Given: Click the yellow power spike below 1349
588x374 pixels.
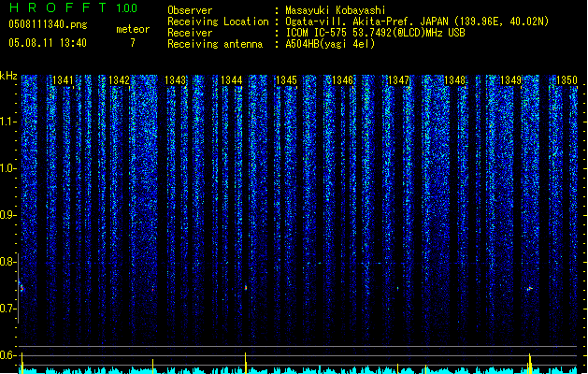Looking at the screenshot, I should pyautogui.click(x=530, y=364).
